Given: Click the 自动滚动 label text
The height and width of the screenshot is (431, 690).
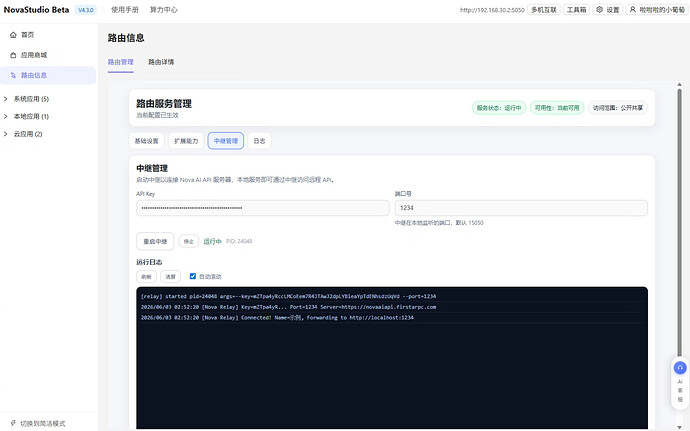Looking at the screenshot, I should tap(210, 276).
